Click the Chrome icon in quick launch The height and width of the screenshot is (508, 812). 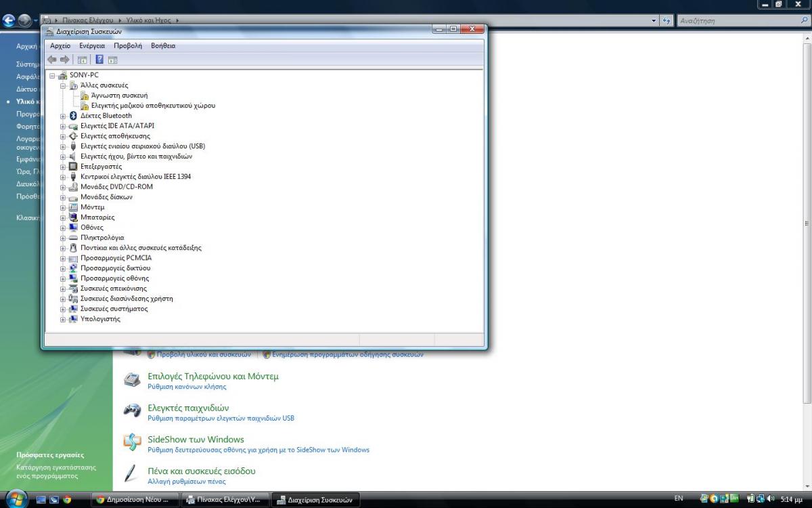click(67, 500)
